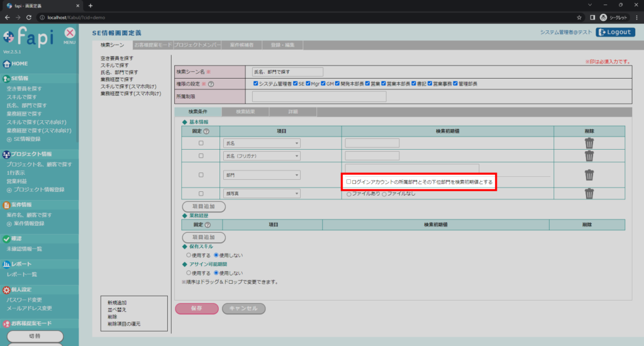Delete the 氏名 row with its trash icon

click(589, 143)
